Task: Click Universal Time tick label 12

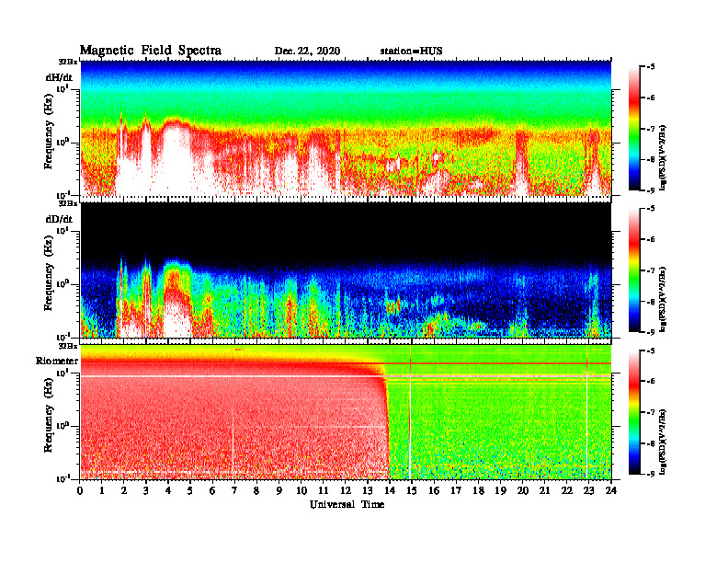Action: point(346,490)
